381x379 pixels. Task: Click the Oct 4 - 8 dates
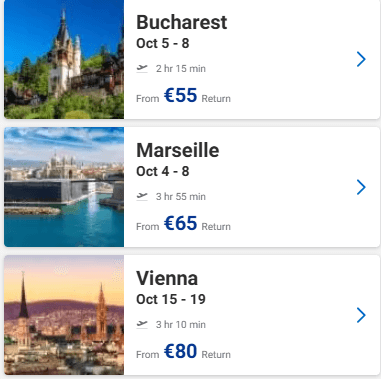(x=163, y=171)
